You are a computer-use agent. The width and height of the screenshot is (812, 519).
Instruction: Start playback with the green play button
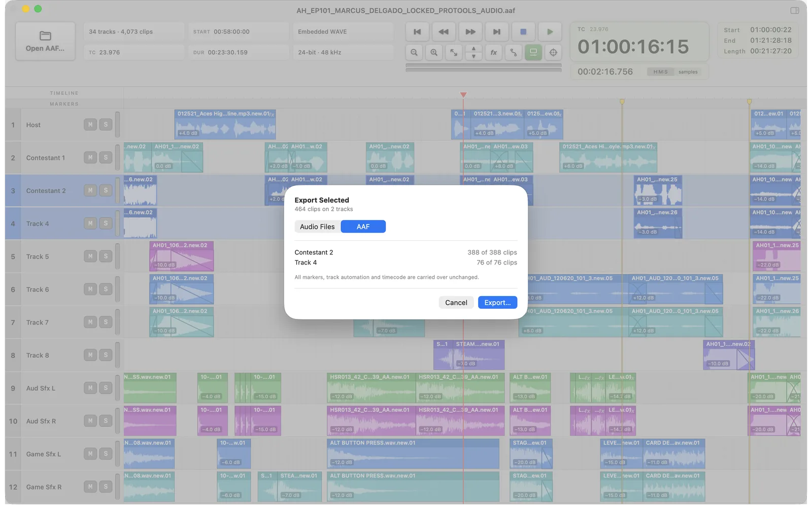550,31
